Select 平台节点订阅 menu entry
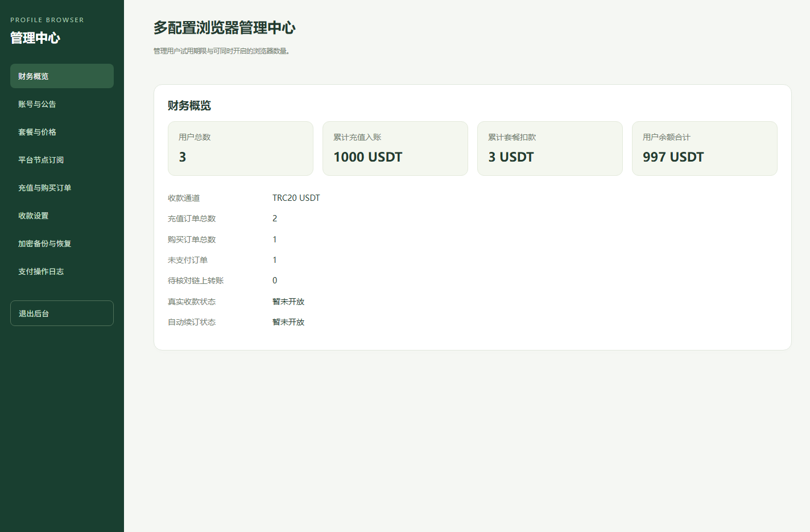This screenshot has height=532, width=810. (62, 160)
